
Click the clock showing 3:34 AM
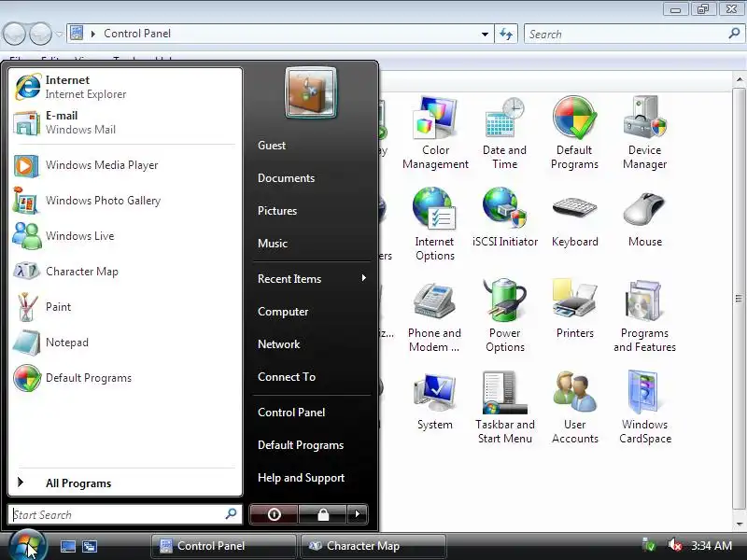[x=712, y=546]
